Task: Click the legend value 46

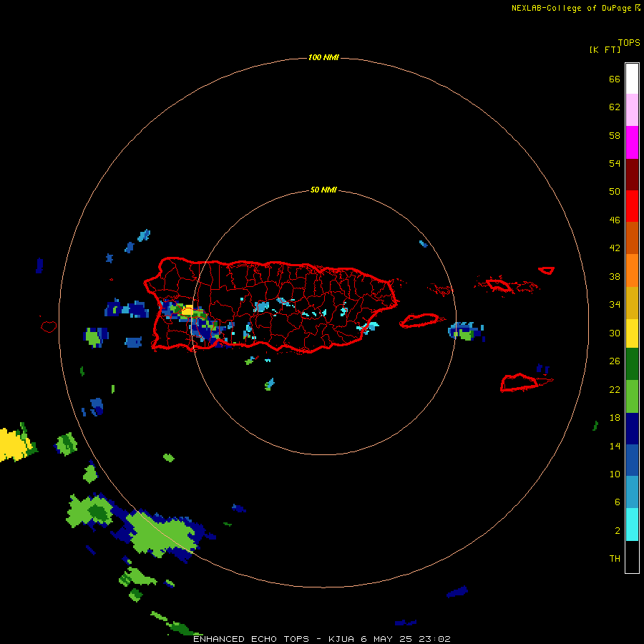Action: (615, 220)
